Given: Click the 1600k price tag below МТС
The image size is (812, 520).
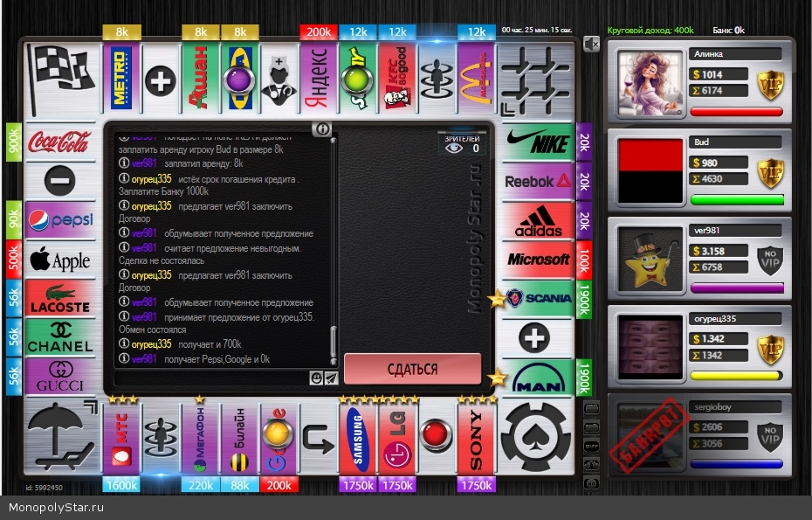Looking at the screenshot, I should point(121,485).
